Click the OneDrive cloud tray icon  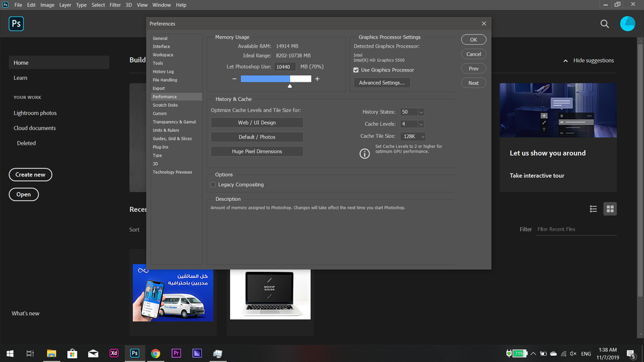pyautogui.click(x=553, y=354)
